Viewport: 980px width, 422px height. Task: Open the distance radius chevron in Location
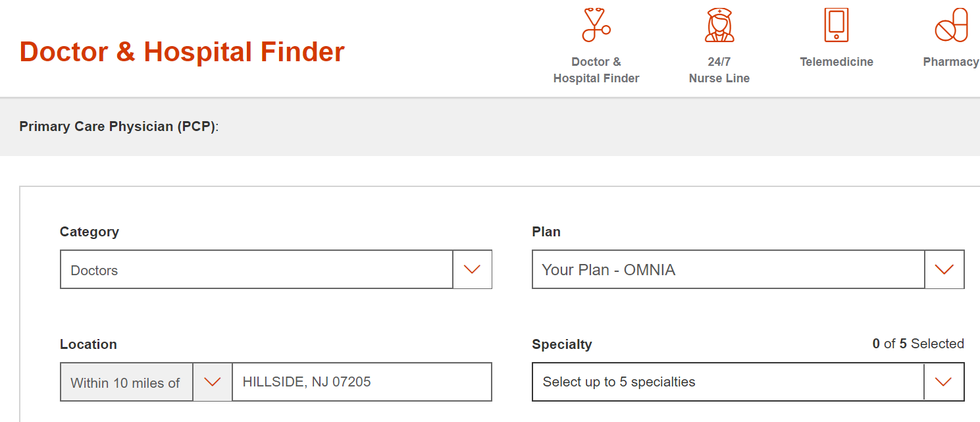click(x=212, y=382)
